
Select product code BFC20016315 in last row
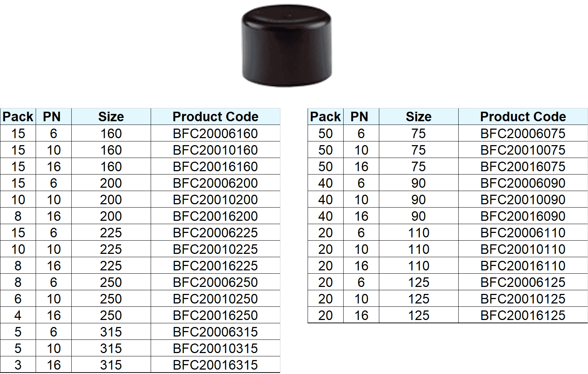coord(215,365)
